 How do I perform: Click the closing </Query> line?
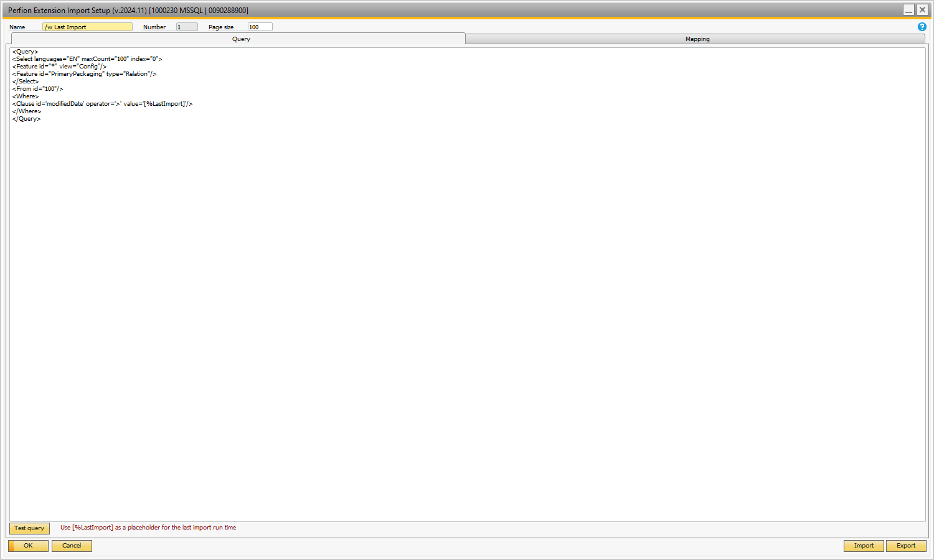pos(26,119)
